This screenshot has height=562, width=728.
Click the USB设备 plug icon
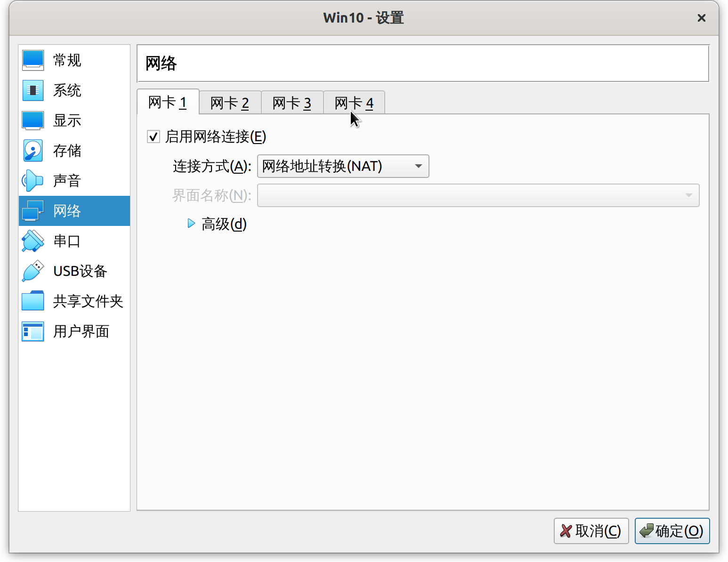coord(33,271)
